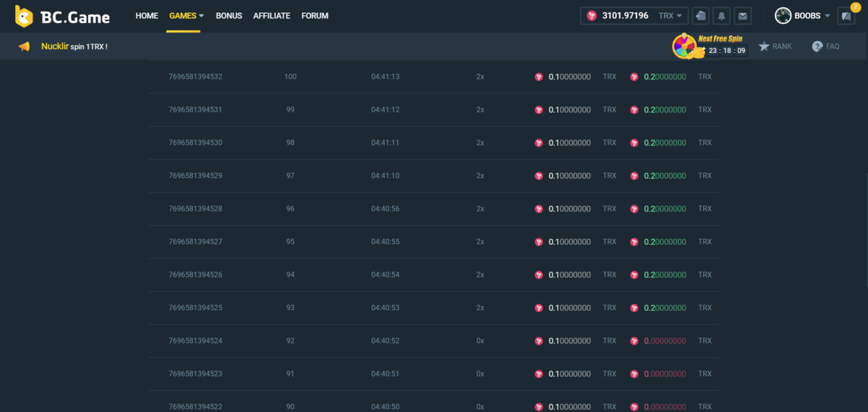Open notifications bell icon

pyautogui.click(x=722, y=16)
